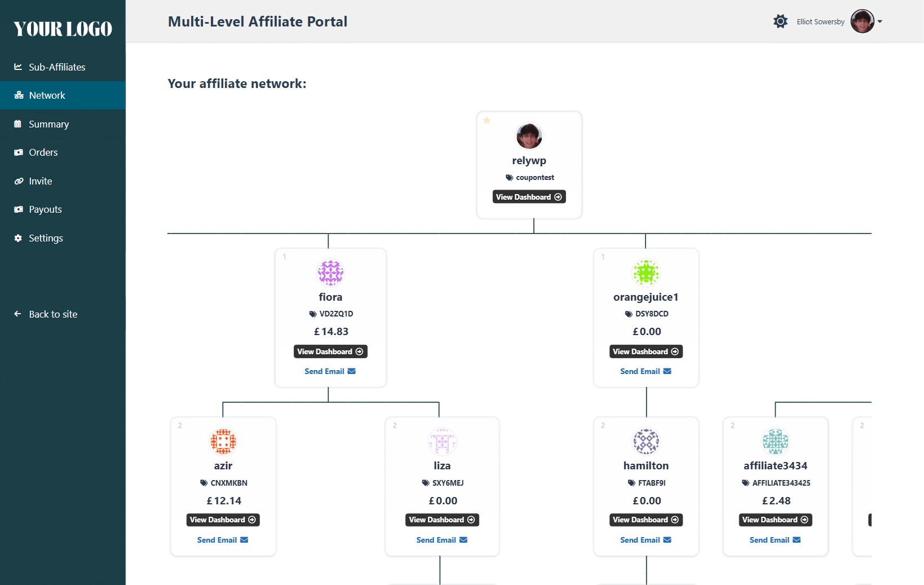This screenshot has width=924, height=585.
Task: Open the Payouts menu item
Action: [x=63, y=209]
